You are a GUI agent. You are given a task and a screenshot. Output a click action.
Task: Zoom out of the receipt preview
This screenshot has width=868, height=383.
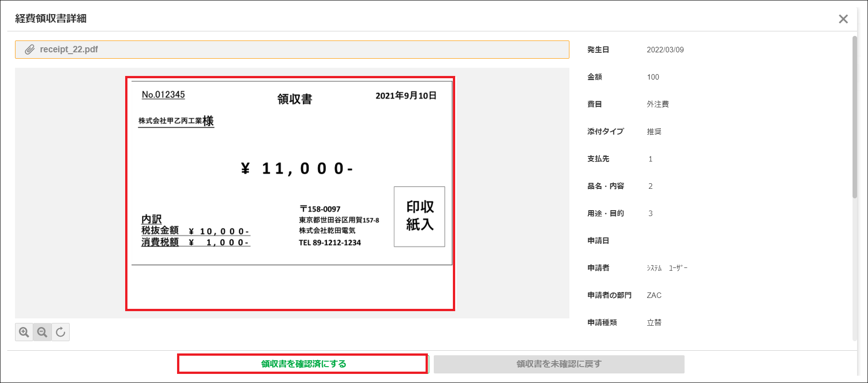(x=42, y=332)
